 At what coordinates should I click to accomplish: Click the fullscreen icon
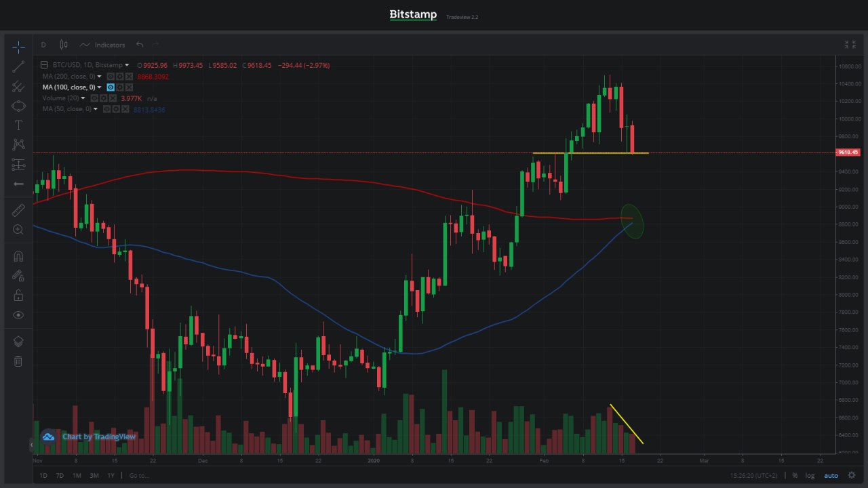[850, 45]
